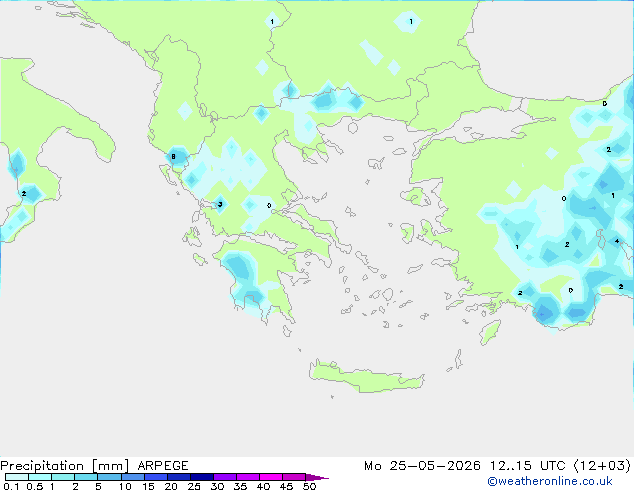Click the '8' precipitation value on the map
The width and height of the screenshot is (634, 490).
point(173,157)
